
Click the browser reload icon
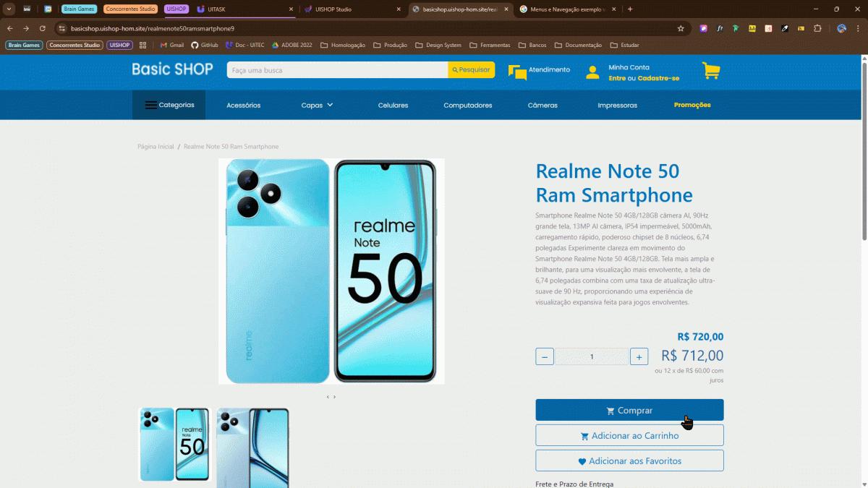[43, 28]
